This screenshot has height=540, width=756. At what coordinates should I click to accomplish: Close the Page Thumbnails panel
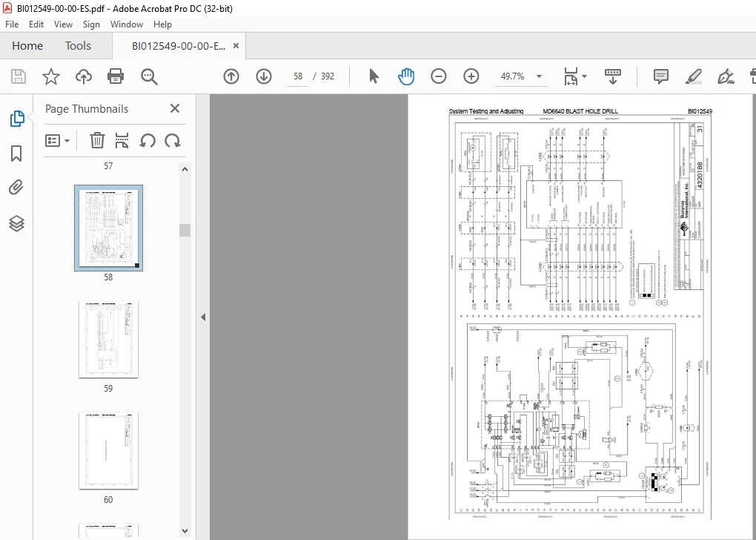(x=174, y=108)
